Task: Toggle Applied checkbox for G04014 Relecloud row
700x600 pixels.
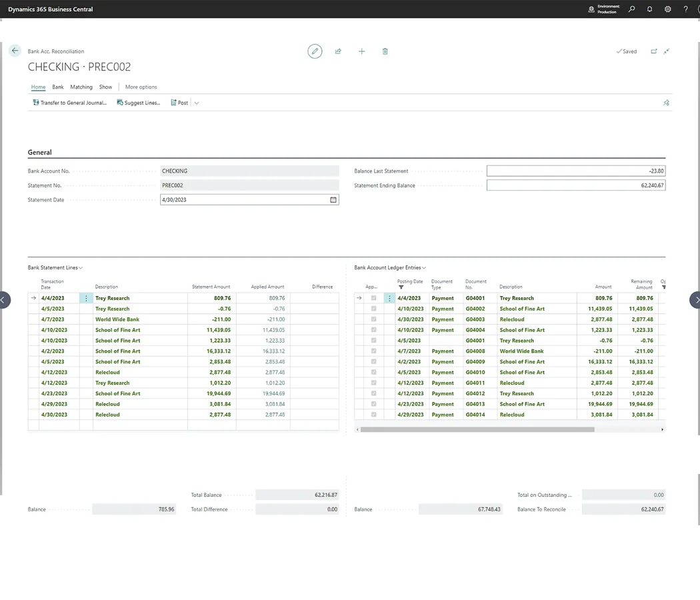Action: point(373,415)
